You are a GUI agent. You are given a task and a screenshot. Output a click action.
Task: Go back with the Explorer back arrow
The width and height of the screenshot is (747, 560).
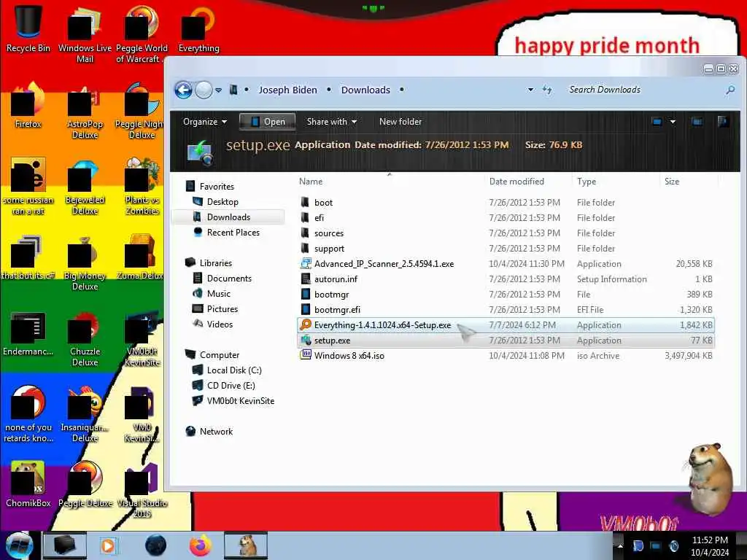pyautogui.click(x=183, y=90)
